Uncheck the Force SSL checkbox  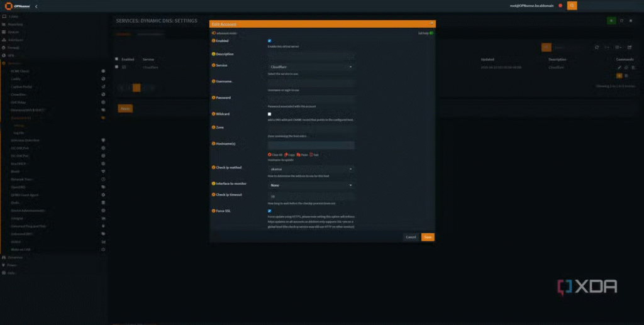click(x=270, y=211)
